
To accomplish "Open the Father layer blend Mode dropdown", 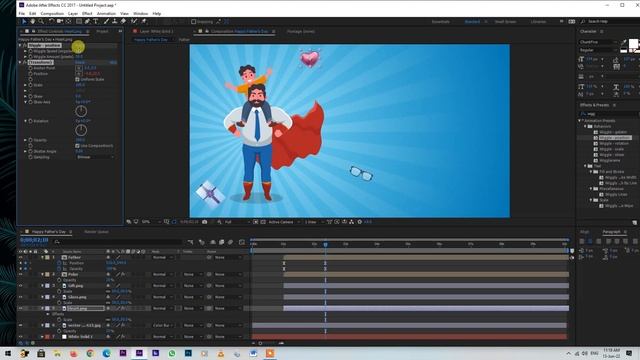I will pos(162,258).
